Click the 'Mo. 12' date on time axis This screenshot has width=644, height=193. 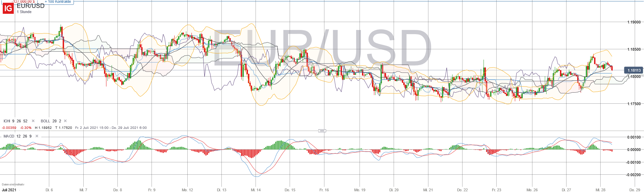[x=187, y=190]
